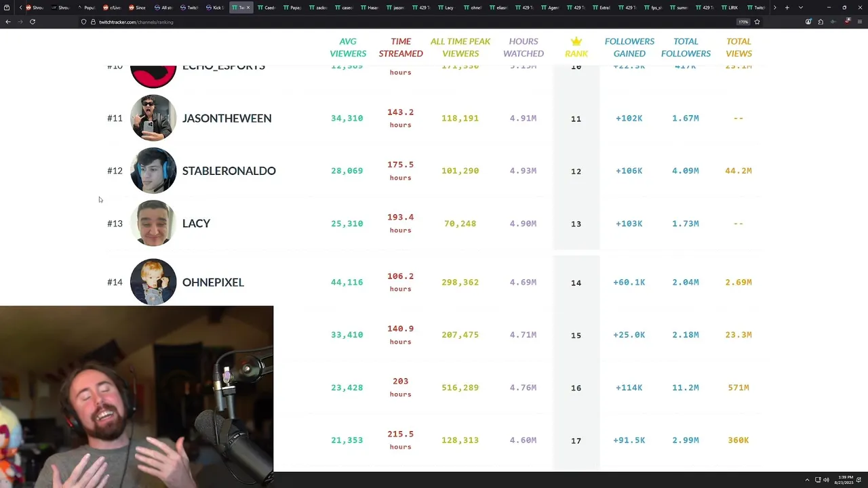The image size is (868, 488).
Task: Open the network icon in the system tray
Action: coord(818,480)
